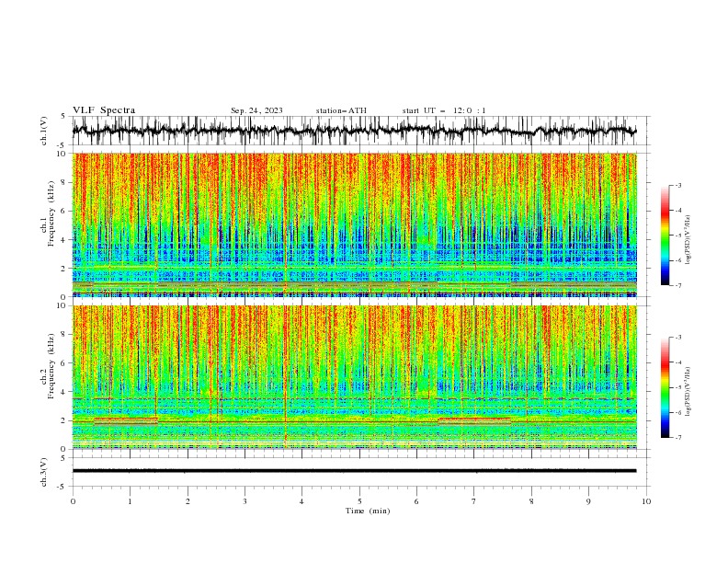Click the time axis tick label '4'
Viewport: 728px width, 563px height.
301,501
